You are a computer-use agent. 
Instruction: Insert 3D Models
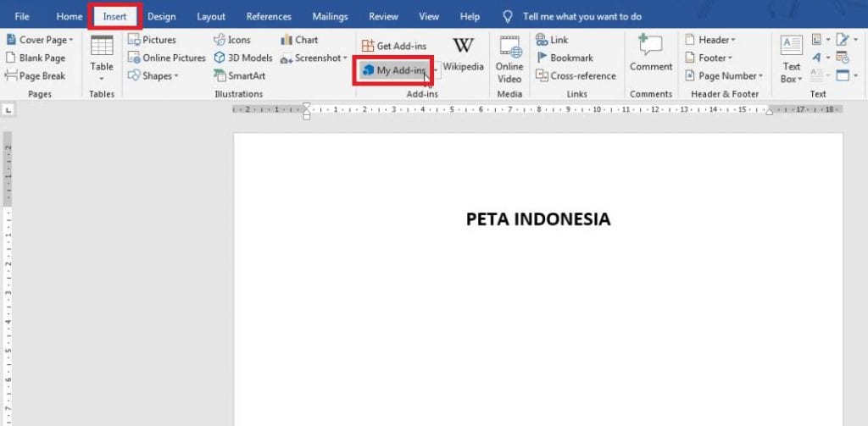tap(243, 58)
